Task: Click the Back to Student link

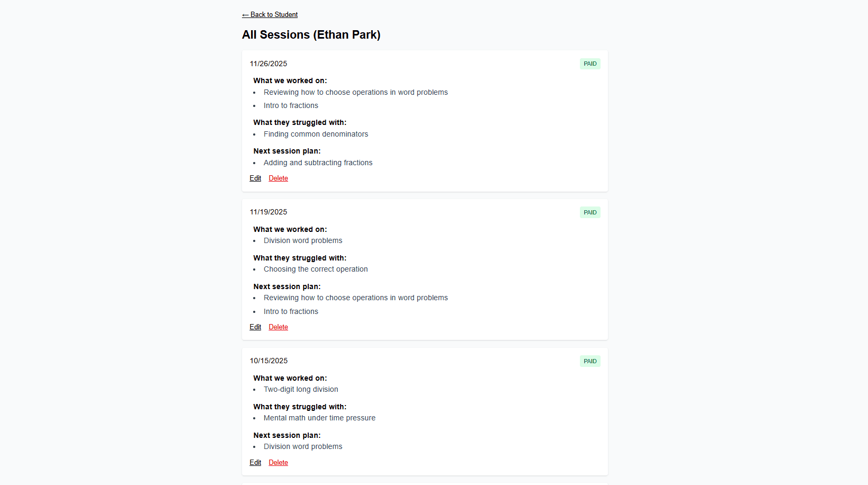Action: pyautogui.click(x=270, y=15)
